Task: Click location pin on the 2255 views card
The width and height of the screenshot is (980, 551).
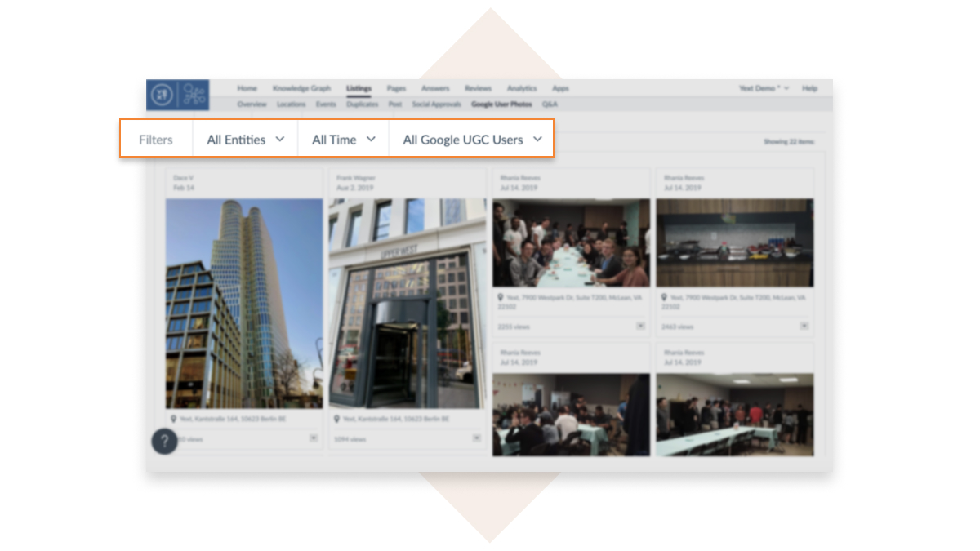Action: [x=501, y=299]
